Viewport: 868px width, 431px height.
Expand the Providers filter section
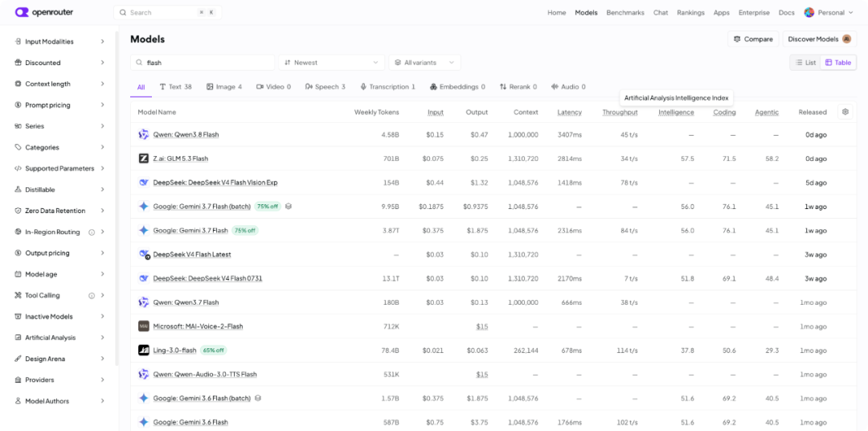59,380
